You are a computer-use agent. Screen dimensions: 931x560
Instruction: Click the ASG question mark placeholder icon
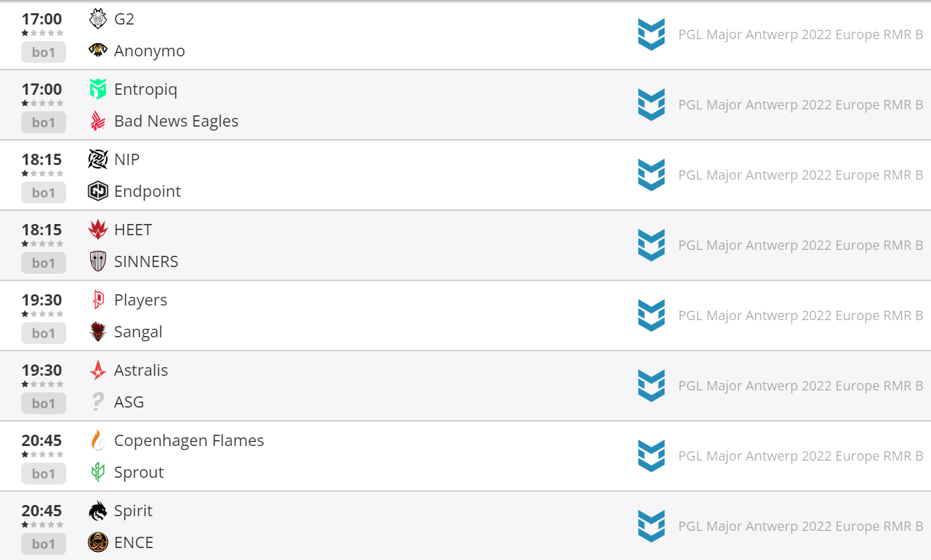point(98,402)
